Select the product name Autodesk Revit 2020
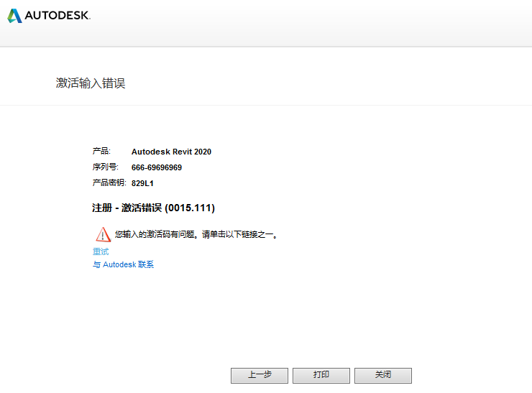Screen dimensions: 532x393 [171, 152]
